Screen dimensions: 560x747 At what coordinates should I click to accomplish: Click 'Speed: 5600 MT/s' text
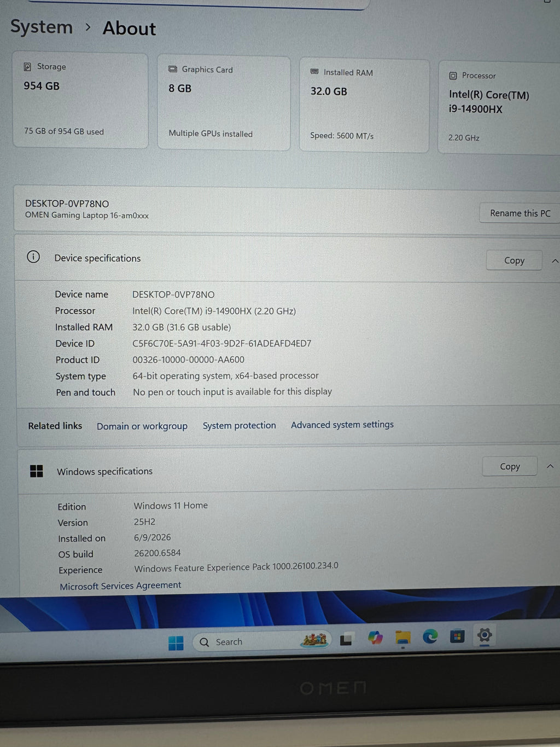[342, 136]
